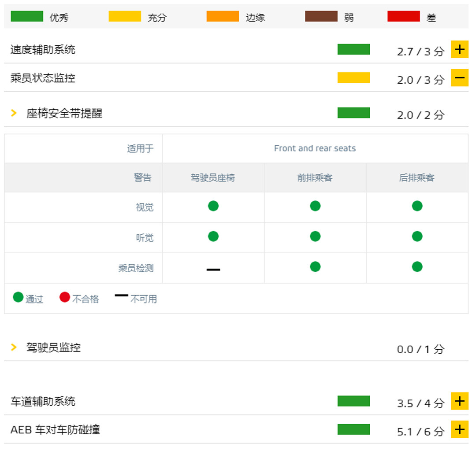Click dash icon for 驾驶员座椅 乘员检测
Screen dimensions: 476x455
coord(213,269)
